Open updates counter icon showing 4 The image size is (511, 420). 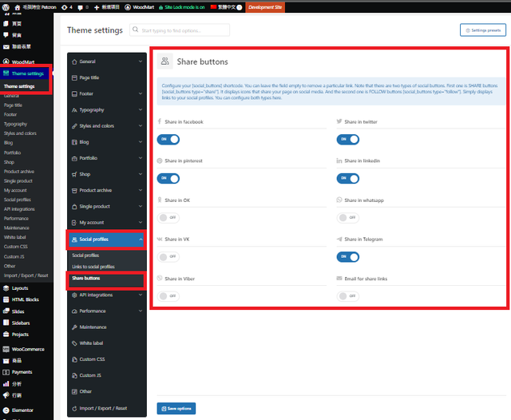click(64, 7)
